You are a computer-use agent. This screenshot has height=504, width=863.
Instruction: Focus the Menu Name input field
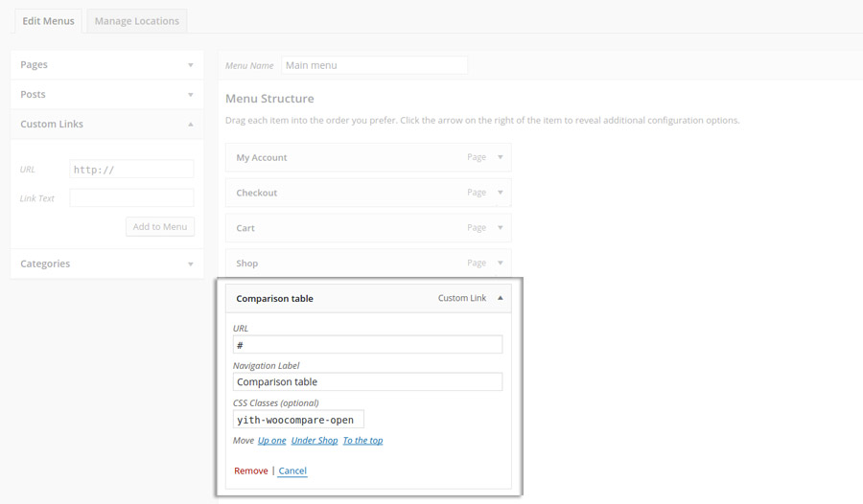(x=374, y=65)
